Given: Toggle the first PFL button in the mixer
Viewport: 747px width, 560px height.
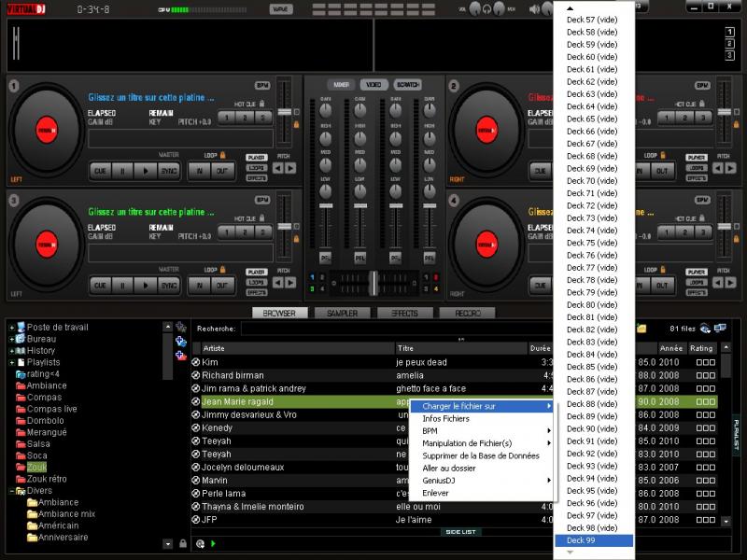Looking at the screenshot, I should [326, 257].
